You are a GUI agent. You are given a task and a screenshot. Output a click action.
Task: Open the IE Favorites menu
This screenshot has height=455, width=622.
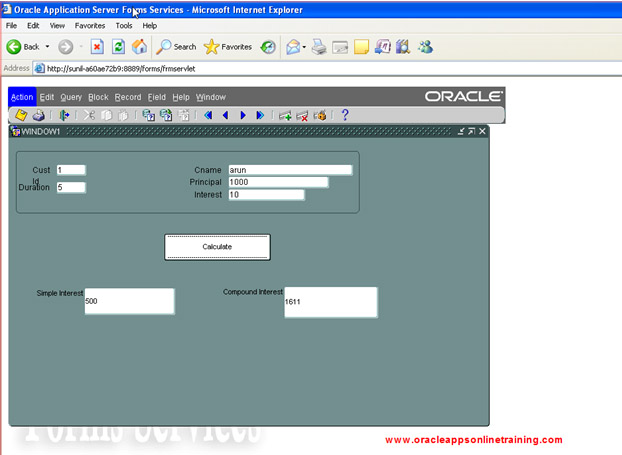click(89, 25)
